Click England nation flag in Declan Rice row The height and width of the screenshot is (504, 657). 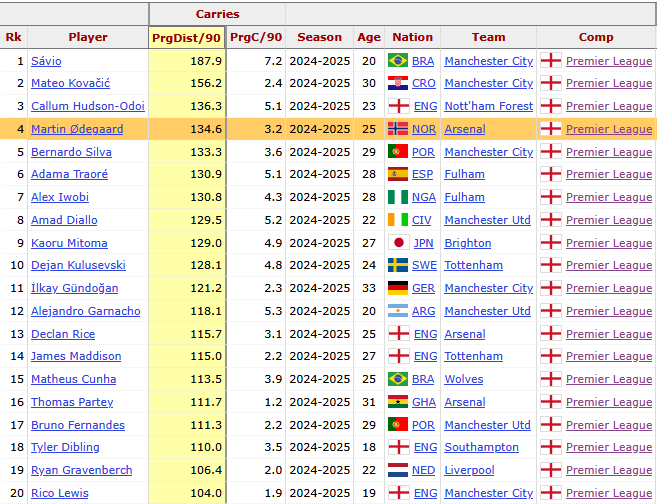pos(398,334)
